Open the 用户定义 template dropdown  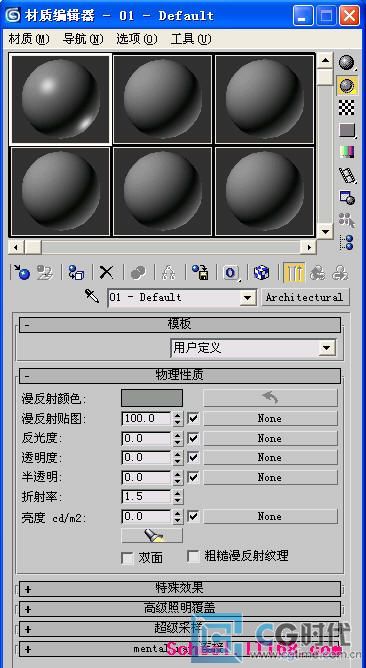pyautogui.click(x=326, y=348)
